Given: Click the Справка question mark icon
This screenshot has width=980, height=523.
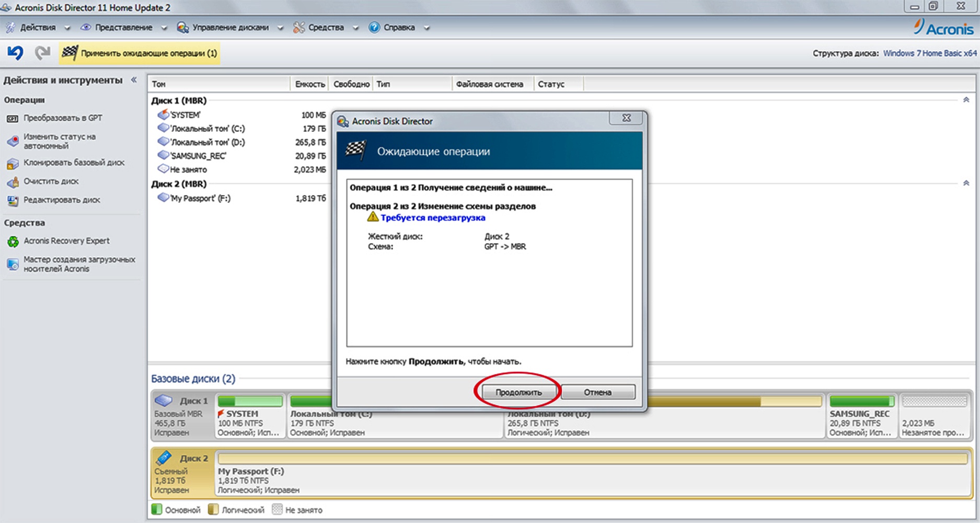Looking at the screenshot, I should pyautogui.click(x=374, y=28).
